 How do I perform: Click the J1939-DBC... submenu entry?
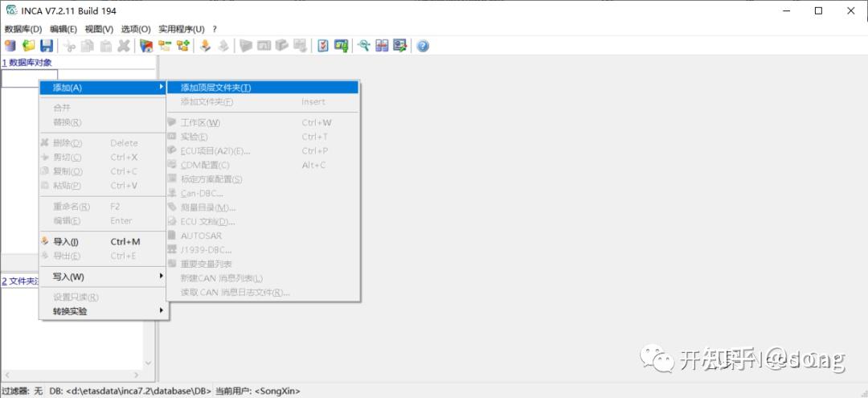coord(262,249)
